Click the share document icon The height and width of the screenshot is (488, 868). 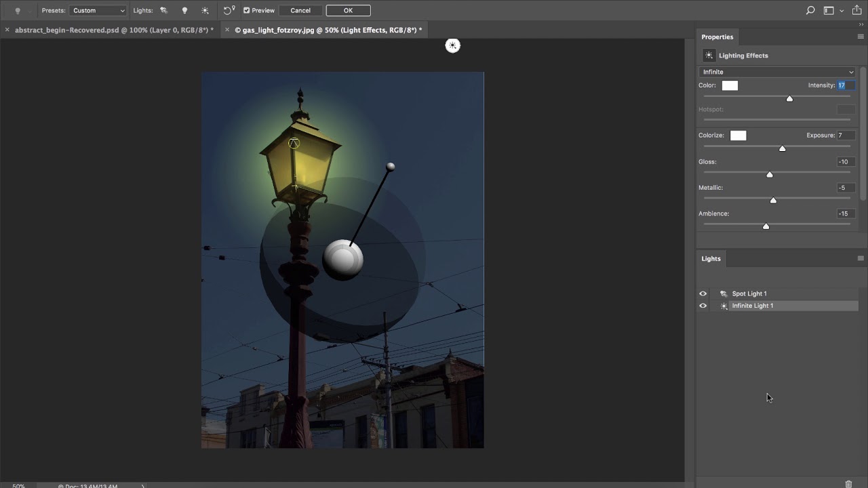[856, 11]
